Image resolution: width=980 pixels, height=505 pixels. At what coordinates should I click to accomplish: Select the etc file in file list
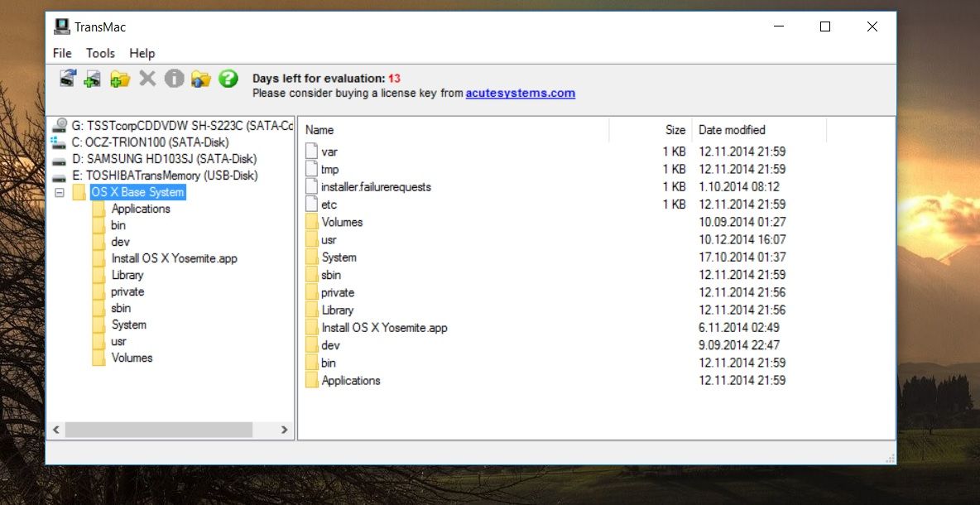click(329, 204)
